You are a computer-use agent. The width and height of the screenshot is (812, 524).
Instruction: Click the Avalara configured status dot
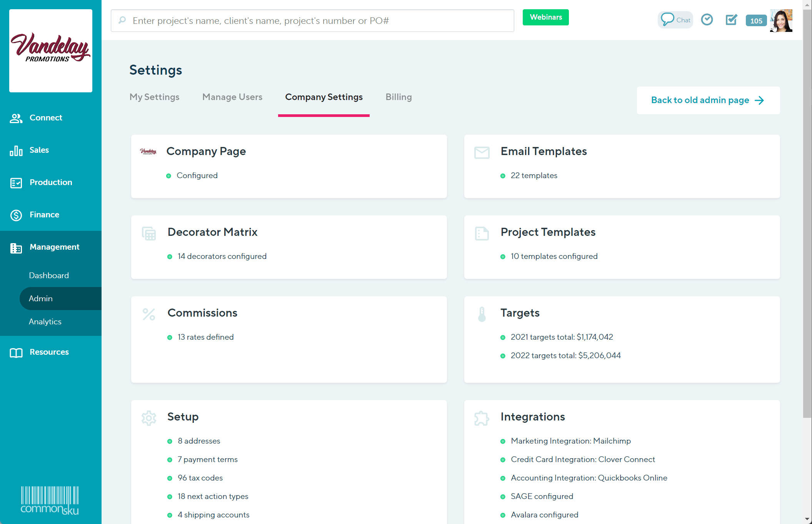click(x=503, y=515)
